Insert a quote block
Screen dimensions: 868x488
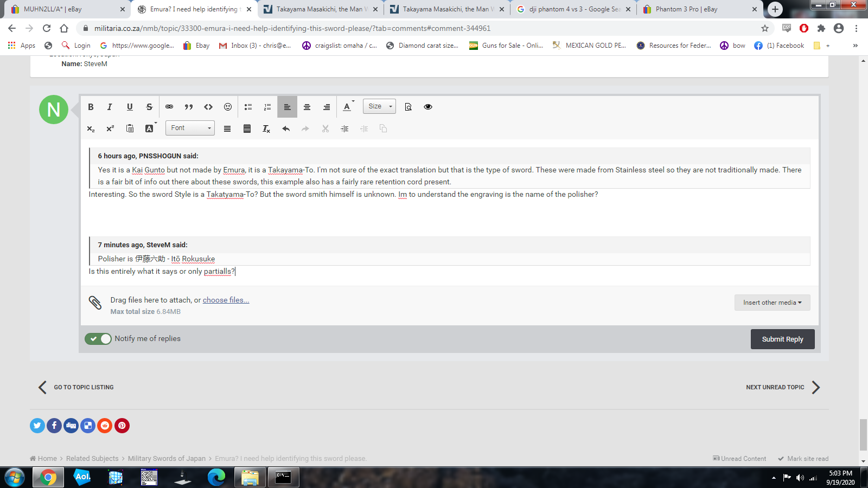[x=189, y=107]
